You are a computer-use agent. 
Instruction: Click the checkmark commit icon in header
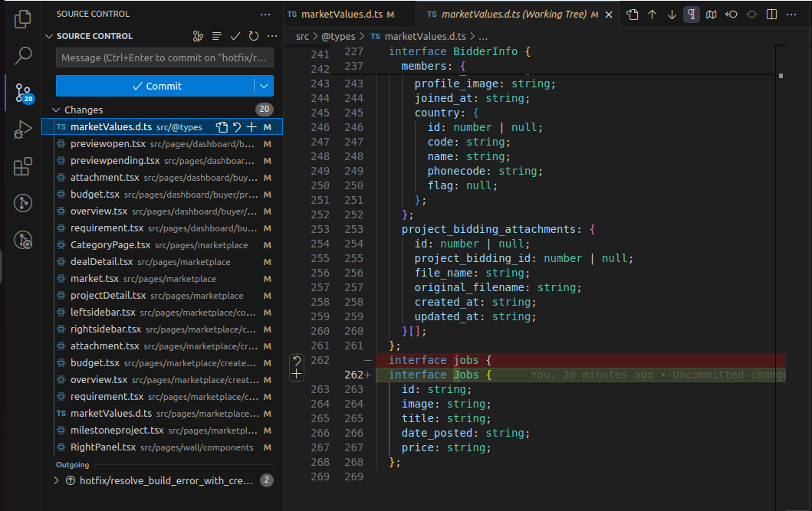235,36
